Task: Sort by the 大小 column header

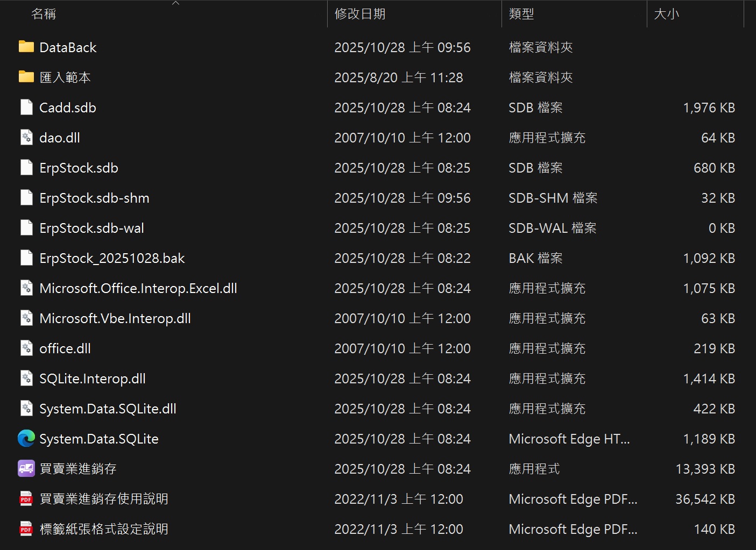Action: 667,14
